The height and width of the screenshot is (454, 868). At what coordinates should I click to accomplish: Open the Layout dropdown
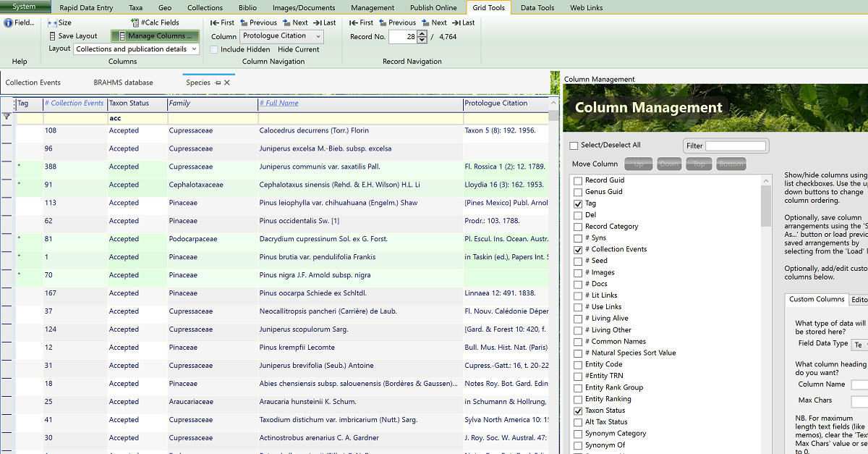[x=136, y=49]
